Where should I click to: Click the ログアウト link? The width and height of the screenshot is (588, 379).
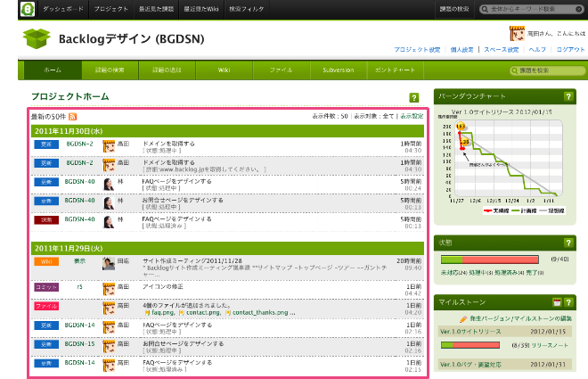pos(571,50)
